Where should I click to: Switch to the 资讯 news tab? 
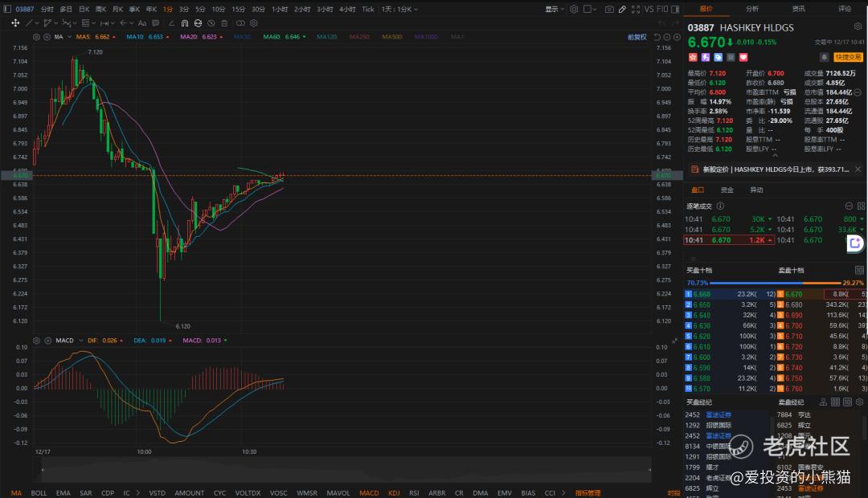(x=798, y=9)
